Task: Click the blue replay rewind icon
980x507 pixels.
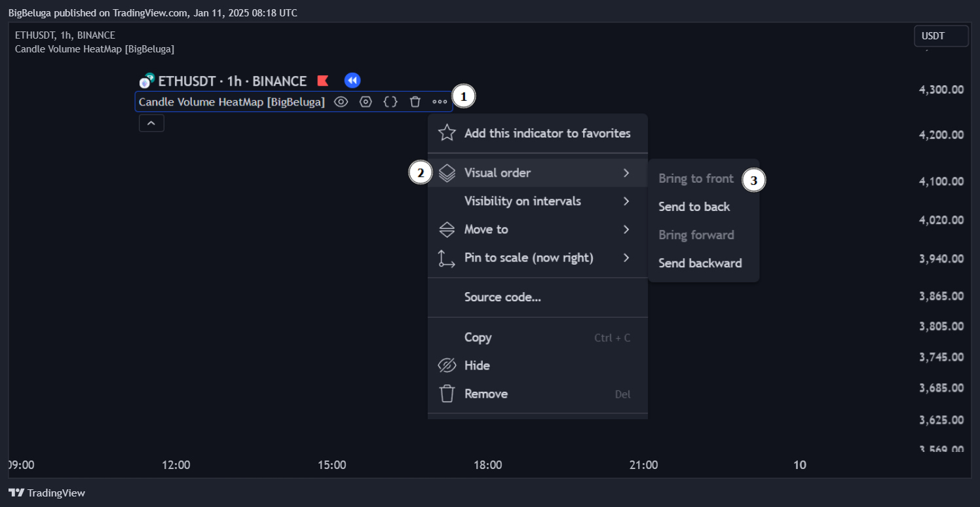Action: (352, 81)
